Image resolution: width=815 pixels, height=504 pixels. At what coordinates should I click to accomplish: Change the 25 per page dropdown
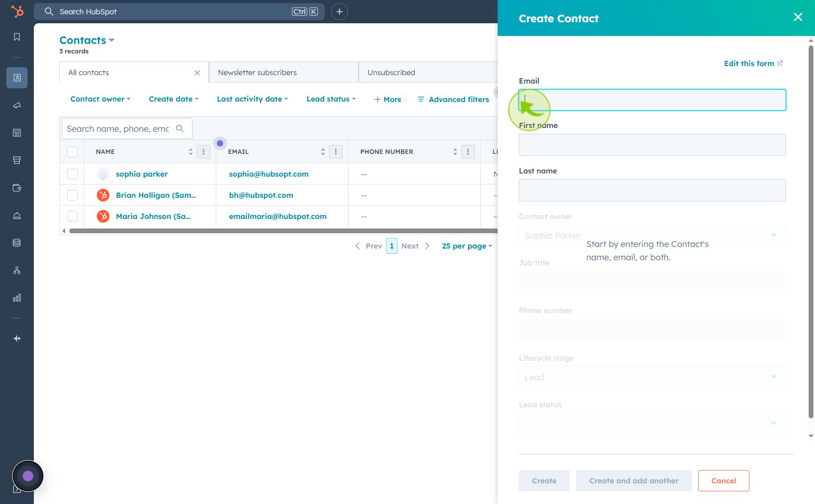467,246
